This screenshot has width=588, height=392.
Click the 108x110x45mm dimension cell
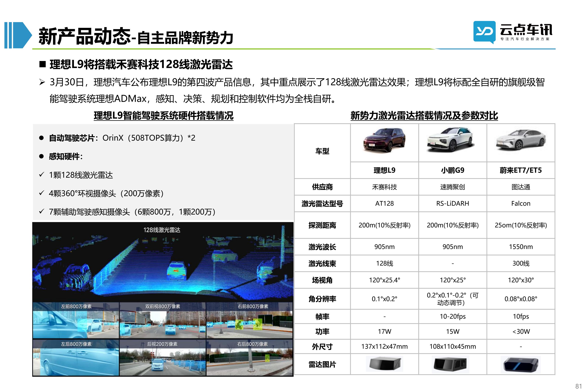(x=453, y=346)
